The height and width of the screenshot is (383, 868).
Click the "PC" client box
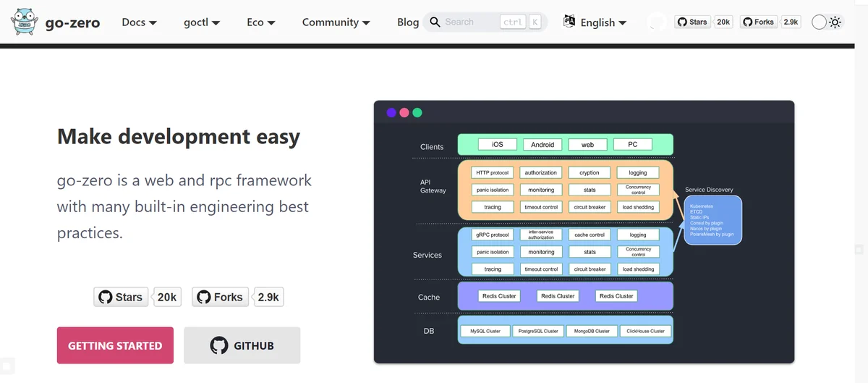coord(633,144)
